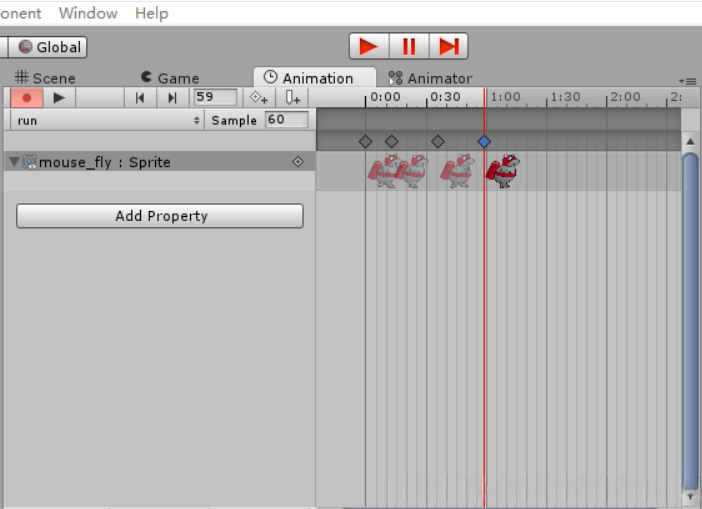The image size is (702, 509).
Task: Click the second mouse sprite thumbnail
Action: tap(412, 171)
